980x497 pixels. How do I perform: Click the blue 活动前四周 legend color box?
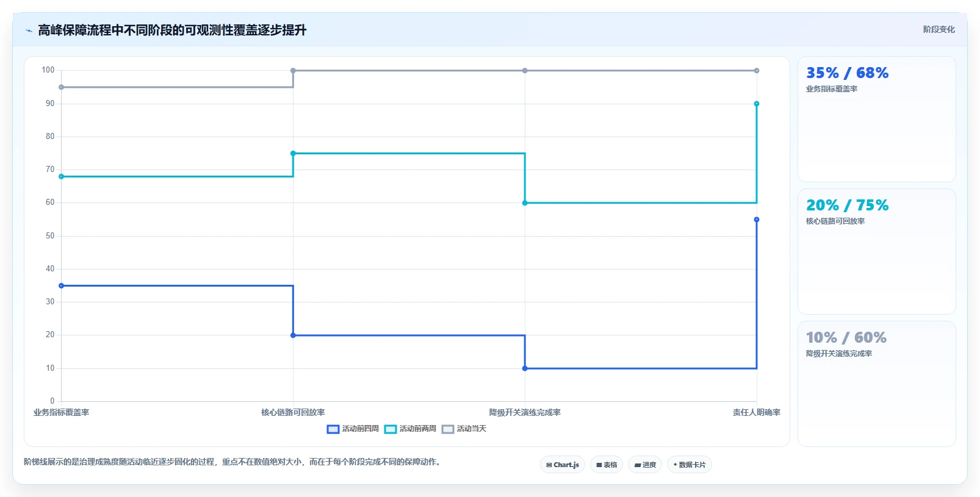click(333, 429)
